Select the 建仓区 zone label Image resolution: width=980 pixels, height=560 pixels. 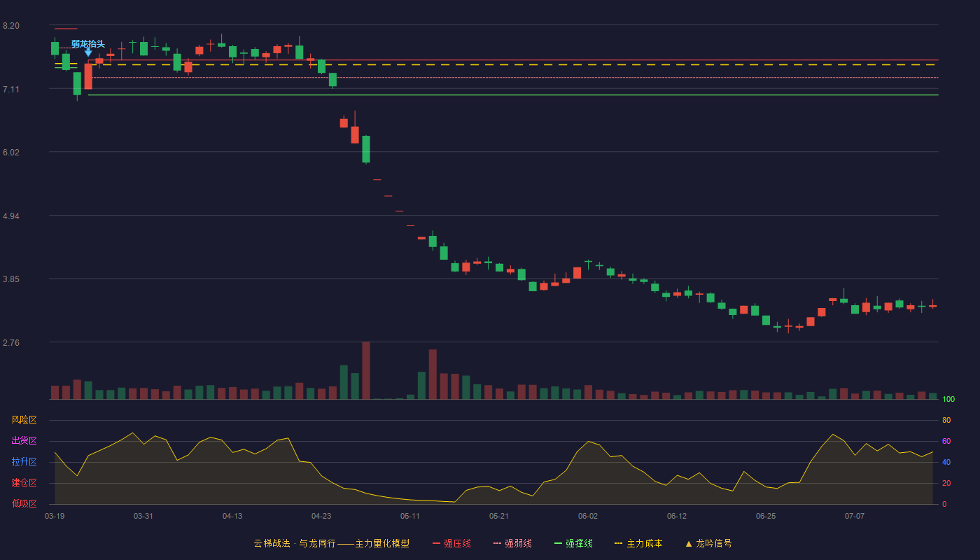(24, 483)
